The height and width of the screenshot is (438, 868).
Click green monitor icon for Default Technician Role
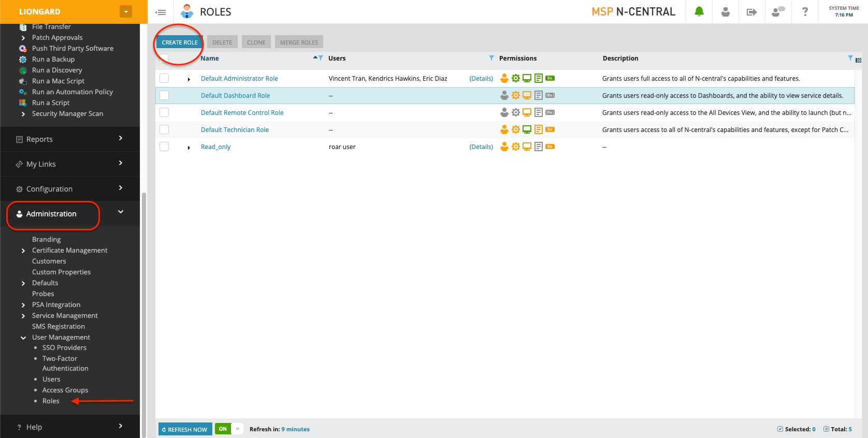(x=527, y=129)
